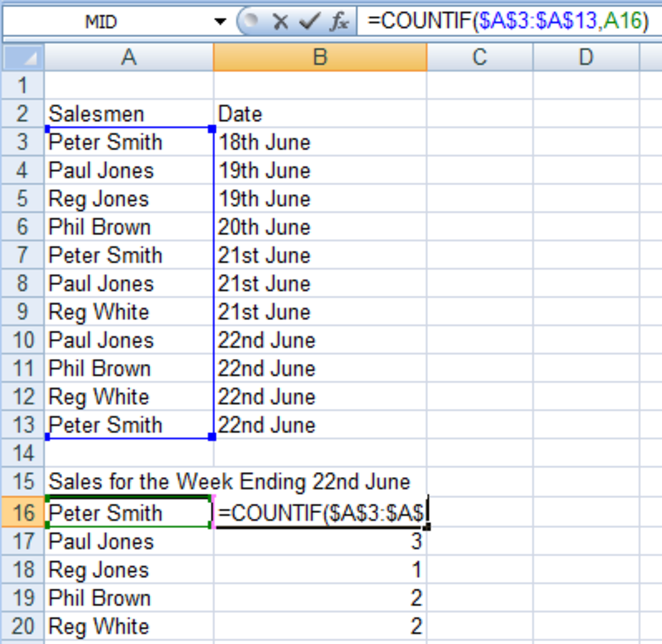The image size is (662, 644).
Task: Click the Cancel X icon in formula bar
Action: 280,22
